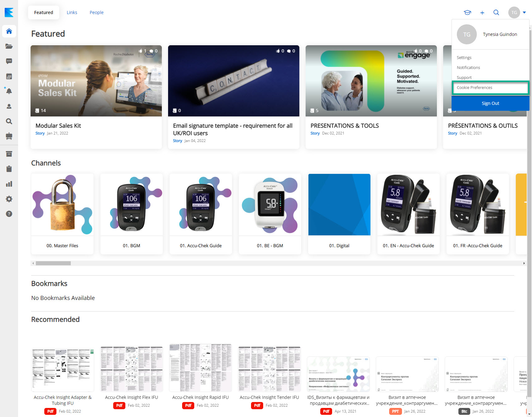Open the 01. Accu-Chek Guide channel
The height and width of the screenshot is (417, 532).
[201, 214]
